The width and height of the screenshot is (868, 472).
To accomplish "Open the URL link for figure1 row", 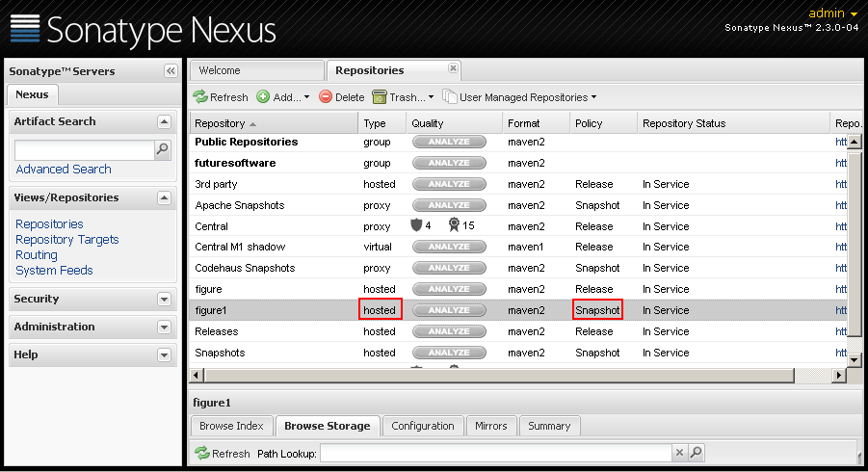I will [841, 310].
